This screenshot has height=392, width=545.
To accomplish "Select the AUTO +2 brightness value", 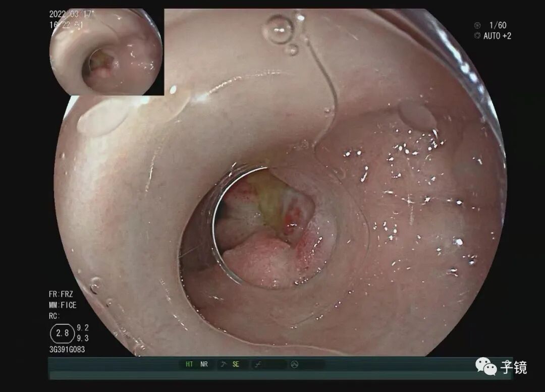I will [x=498, y=36].
